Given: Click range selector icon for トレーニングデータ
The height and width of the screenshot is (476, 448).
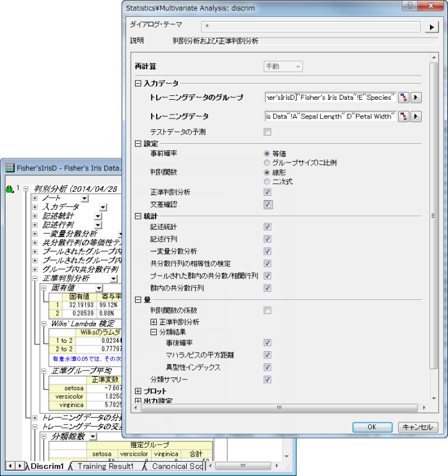Looking at the screenshot, I should point(404,116).
